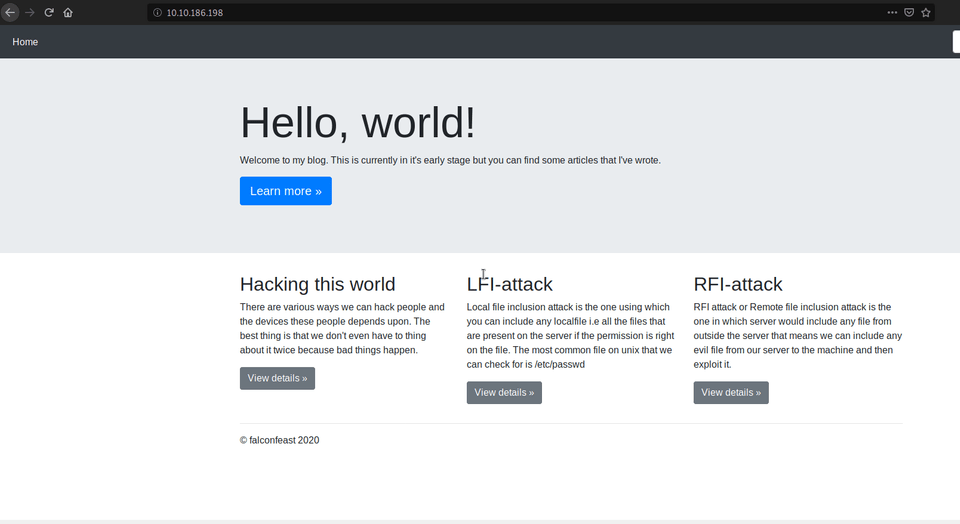View details for LFI-attack article
The image size is (960, 524).
pyautogui.click(x=504, y=393)
